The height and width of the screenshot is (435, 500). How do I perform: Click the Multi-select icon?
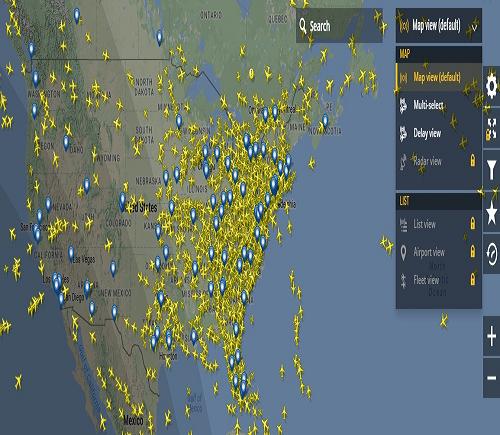403,105
